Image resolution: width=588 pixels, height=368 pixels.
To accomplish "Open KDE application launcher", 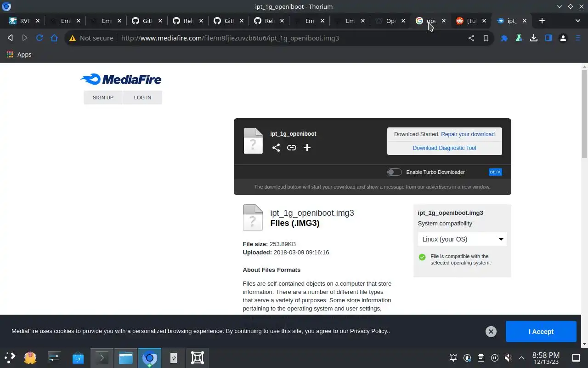I will tap(10, 357).
